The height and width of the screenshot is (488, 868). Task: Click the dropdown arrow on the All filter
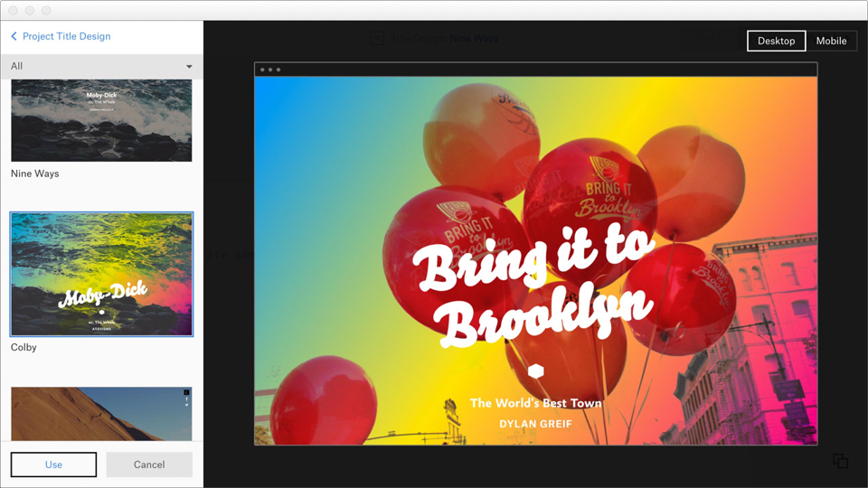point(189,66)
